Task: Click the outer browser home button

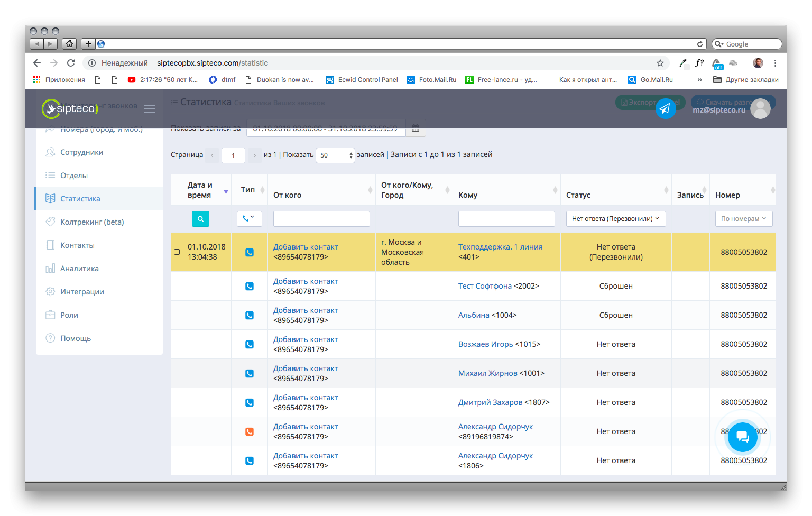Action: 69,44
